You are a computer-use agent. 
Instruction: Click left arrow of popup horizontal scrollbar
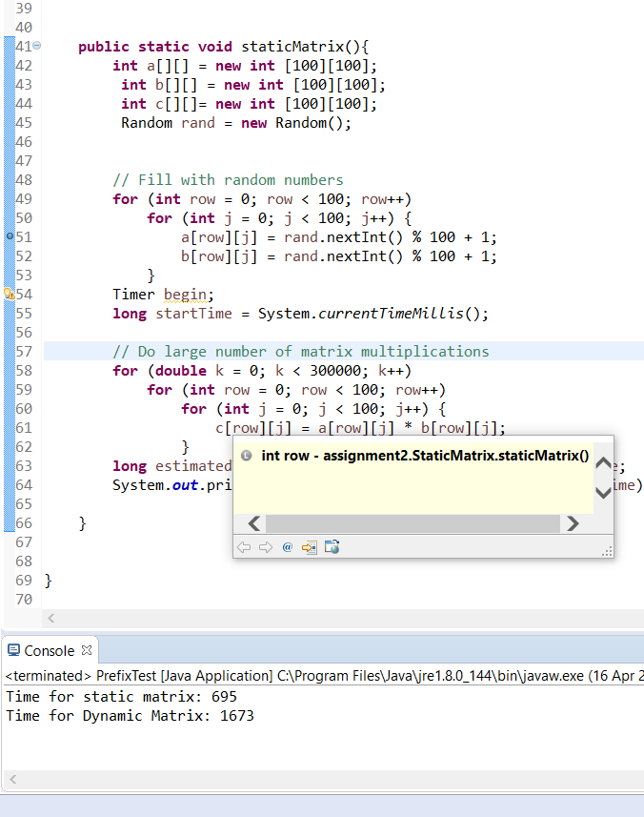point(254,523)
